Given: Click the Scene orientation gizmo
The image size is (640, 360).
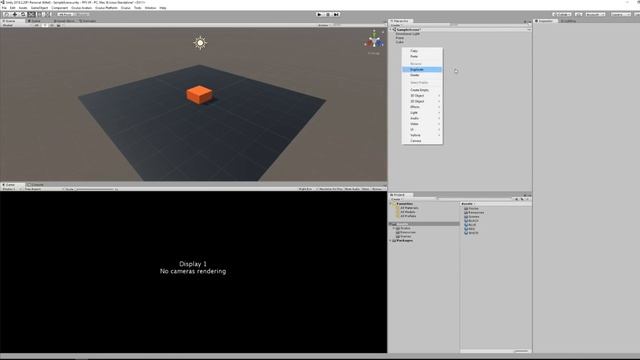Looking at the screenshot, I should (x=374, y=40).
